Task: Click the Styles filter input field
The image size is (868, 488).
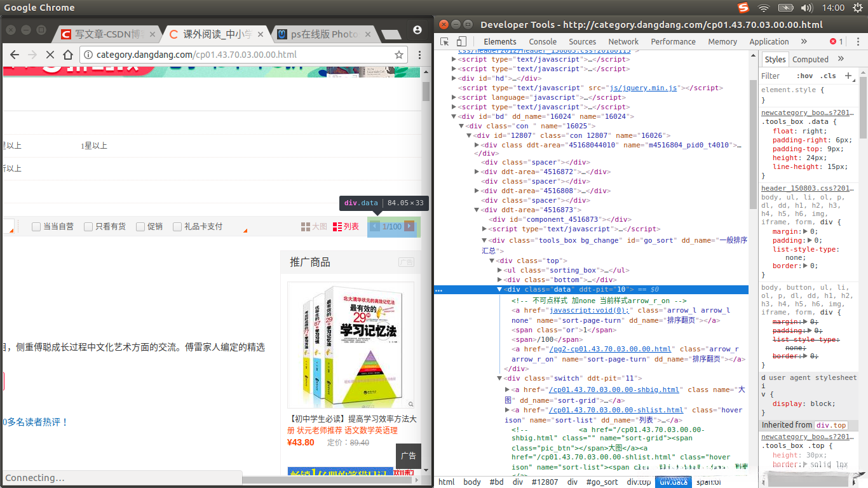Action: pyautogui.click(x=777, y=76)
